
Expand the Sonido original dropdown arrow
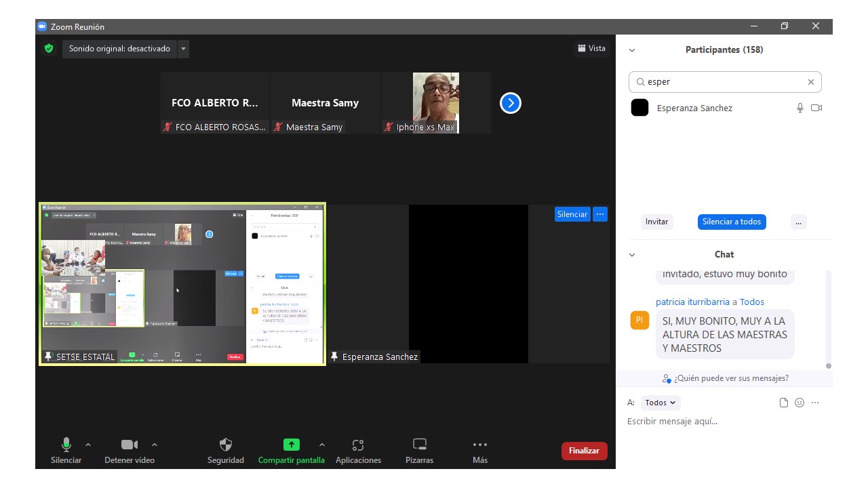point(183,49)
